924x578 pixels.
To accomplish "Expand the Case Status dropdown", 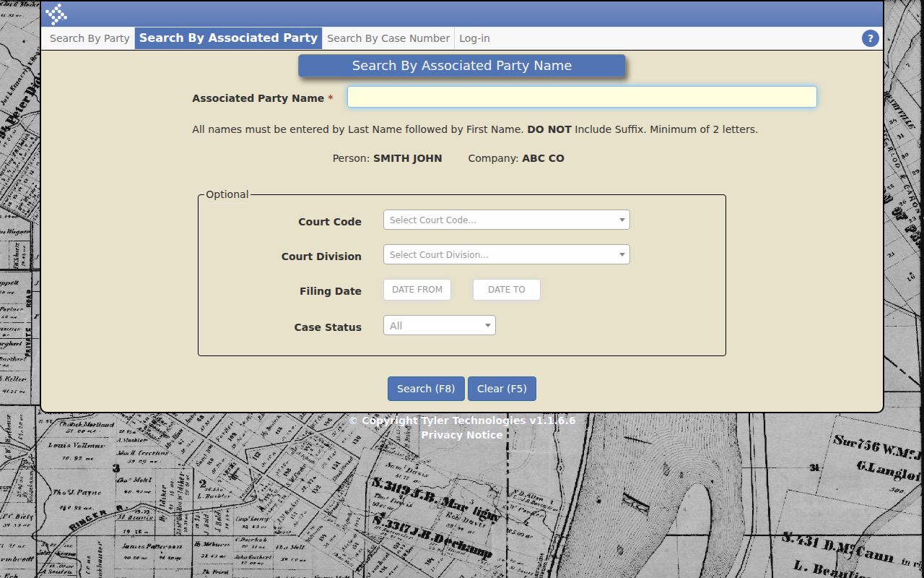I will 439,325.
